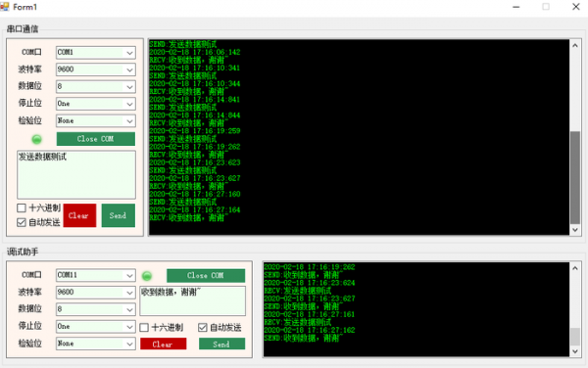Click the red Clear button in 调试助手
The width and height of the screenshot is (588, 368).
pos(163,344)
